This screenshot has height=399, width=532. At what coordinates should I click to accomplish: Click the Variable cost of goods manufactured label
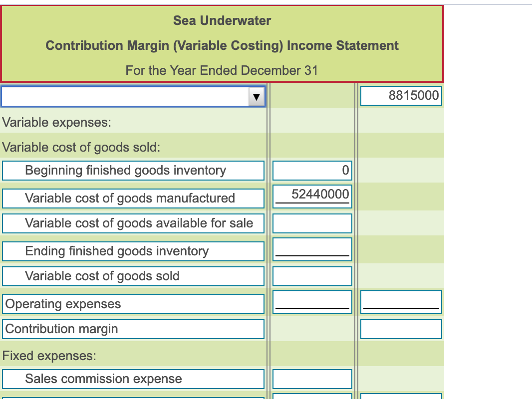133,198
